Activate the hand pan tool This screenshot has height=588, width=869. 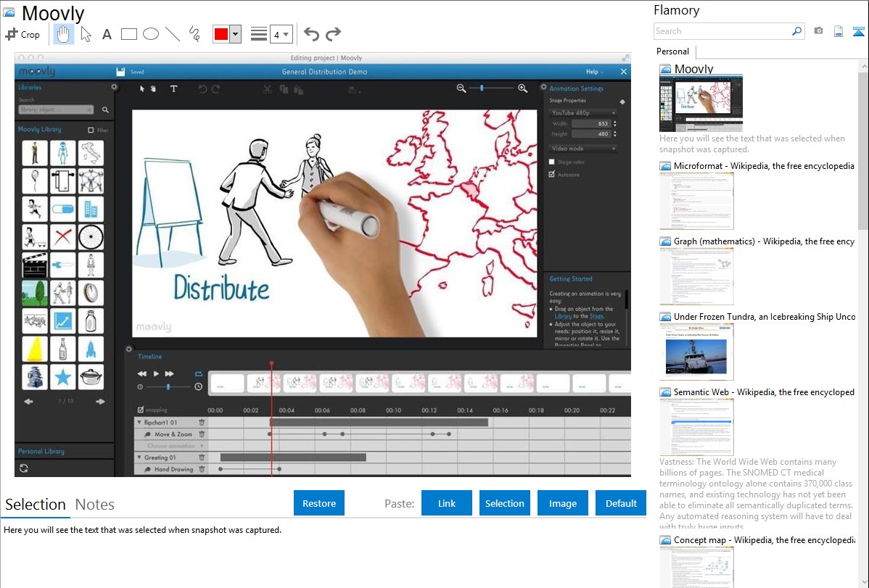point(63,34)
